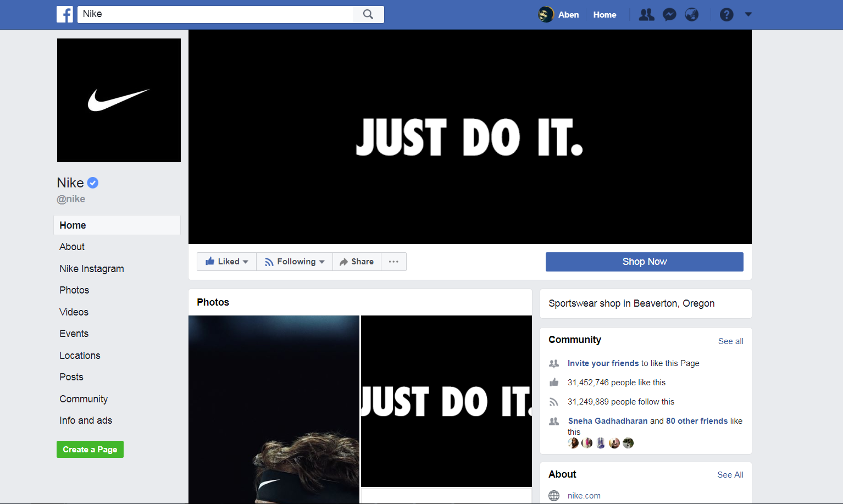Click the invite friends people icon

554,363
